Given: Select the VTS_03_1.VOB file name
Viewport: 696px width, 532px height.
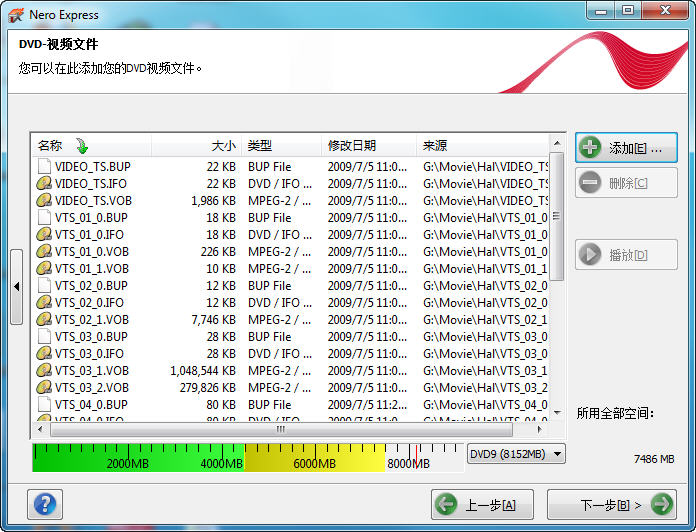Looking at the screenshot, I should (92, 370).
